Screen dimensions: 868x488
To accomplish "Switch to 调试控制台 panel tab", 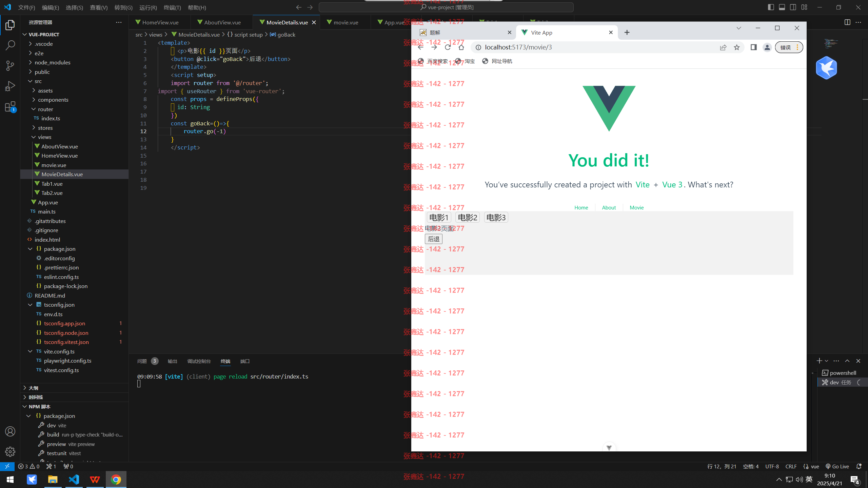I will tap(199, 361).
